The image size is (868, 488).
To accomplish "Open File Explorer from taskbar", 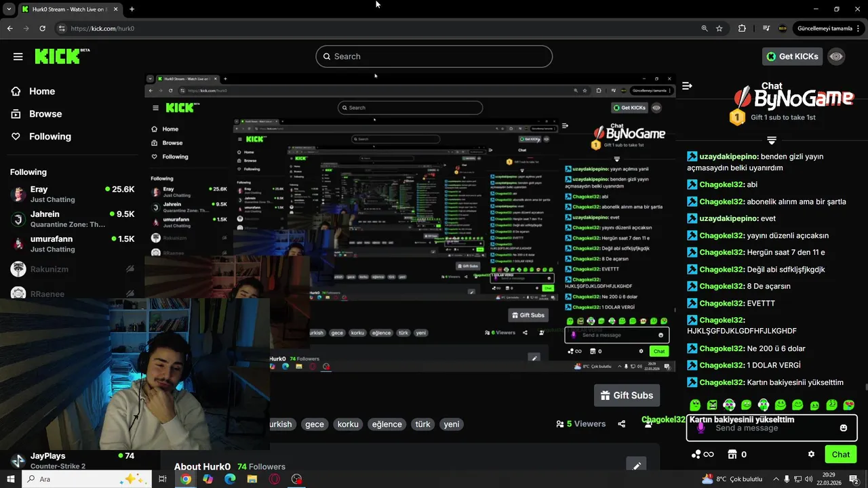I will coord(252,479).
